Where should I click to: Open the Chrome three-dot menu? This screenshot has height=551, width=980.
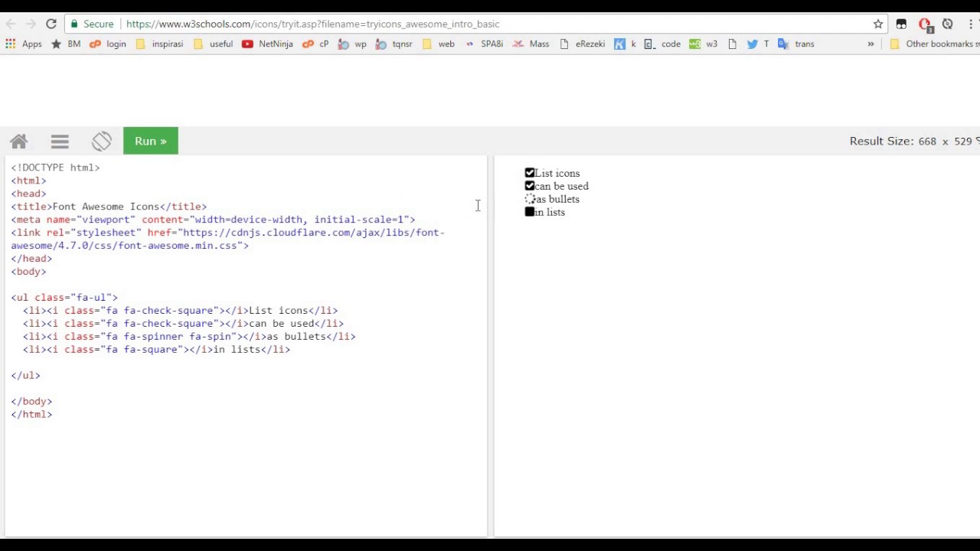click(970, 24)
